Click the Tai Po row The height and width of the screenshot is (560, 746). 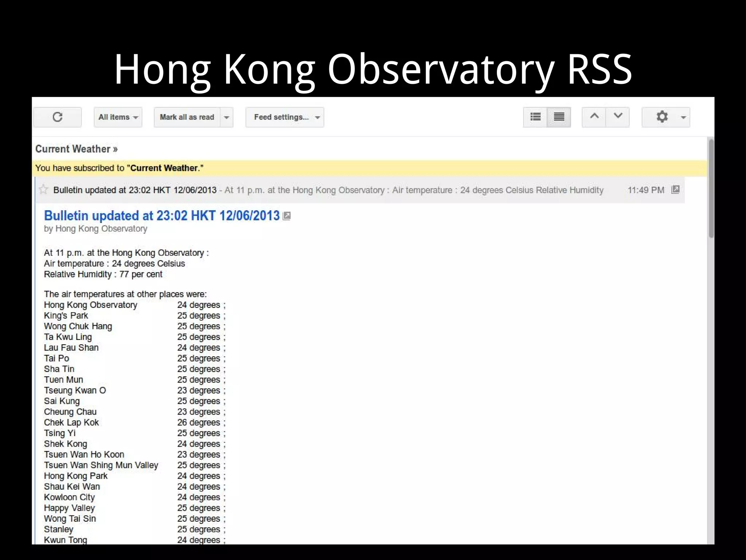[135, 358]
